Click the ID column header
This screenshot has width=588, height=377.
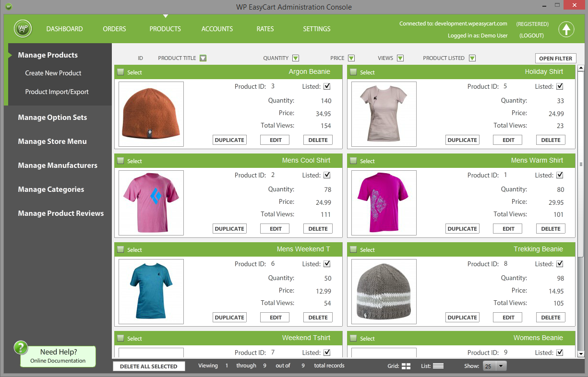point(141,58)
